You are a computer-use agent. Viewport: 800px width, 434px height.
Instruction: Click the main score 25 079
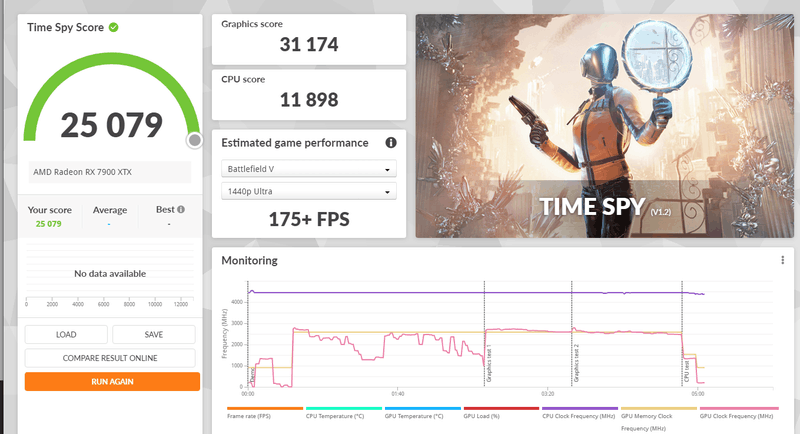(112, 125)
